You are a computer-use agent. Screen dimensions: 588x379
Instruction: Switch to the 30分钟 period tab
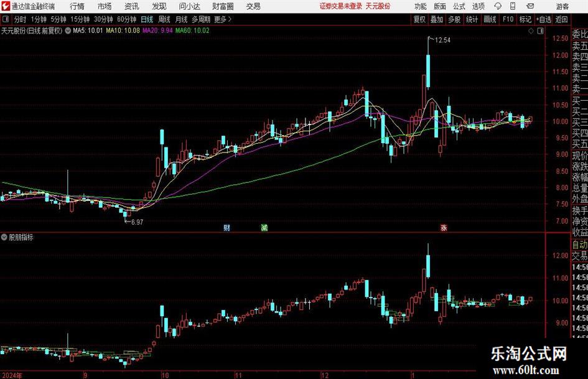pos(103,19)
